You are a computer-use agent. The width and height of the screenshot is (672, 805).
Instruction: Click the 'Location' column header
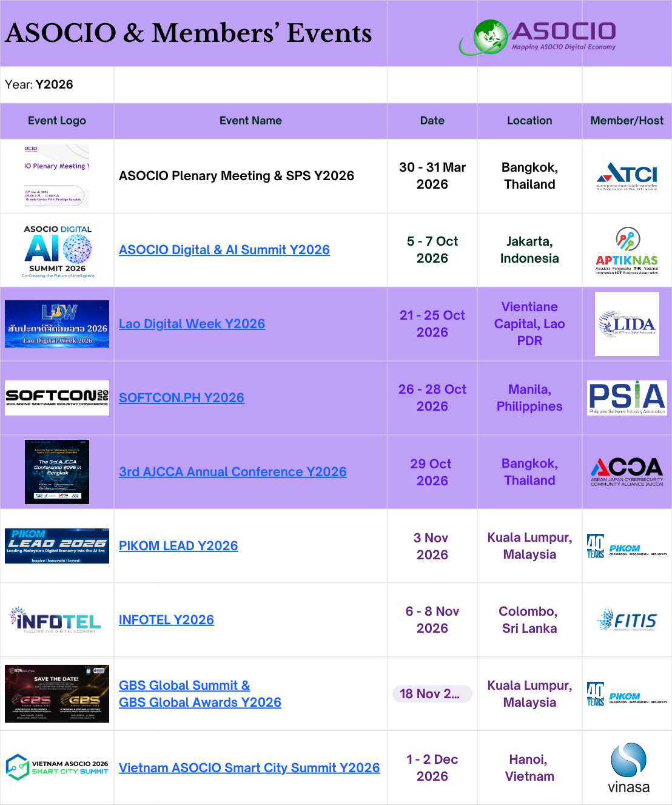[529, 121]
